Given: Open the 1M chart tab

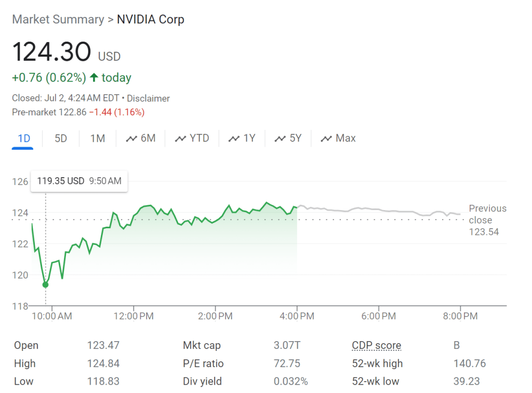Looking at the screenshot, I should point(98,138).
